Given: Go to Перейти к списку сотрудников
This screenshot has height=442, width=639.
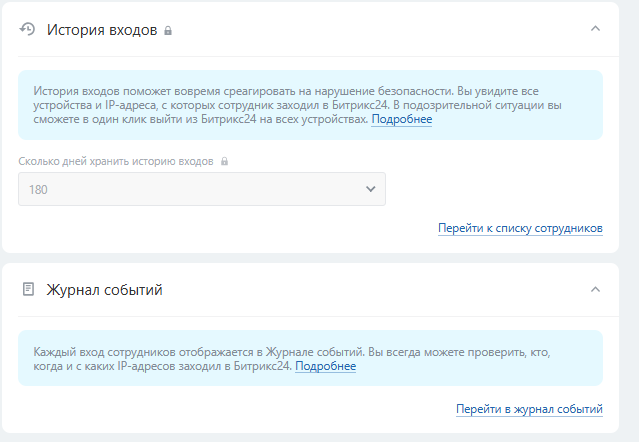Looking at the screenshot, I should coord(520,228).
